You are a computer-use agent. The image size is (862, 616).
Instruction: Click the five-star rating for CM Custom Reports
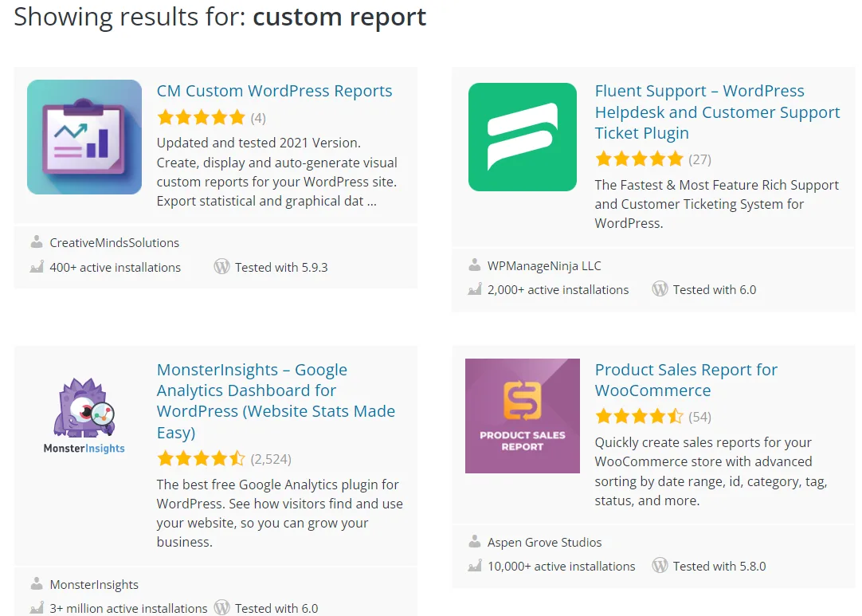(201, 118)
